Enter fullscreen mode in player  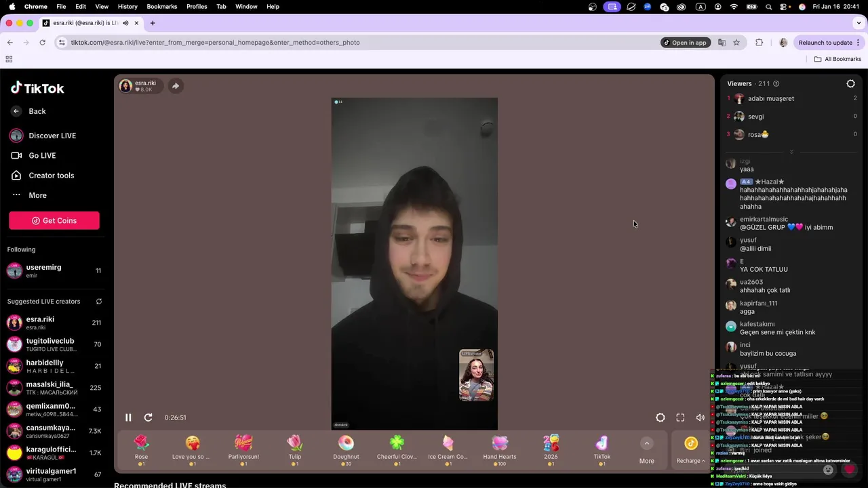[x=680, y=418]
